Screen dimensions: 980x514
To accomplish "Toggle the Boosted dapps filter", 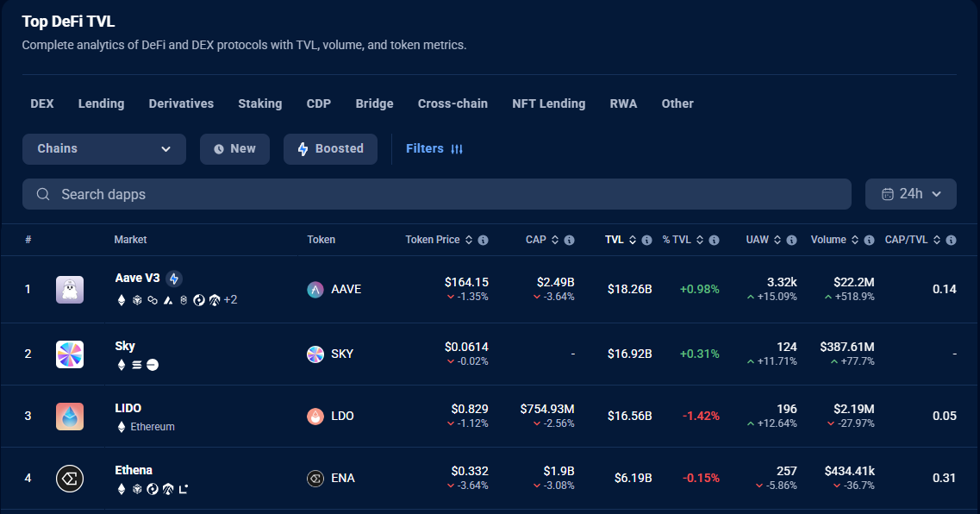I will pyautogui.click(x=331, y=149).
